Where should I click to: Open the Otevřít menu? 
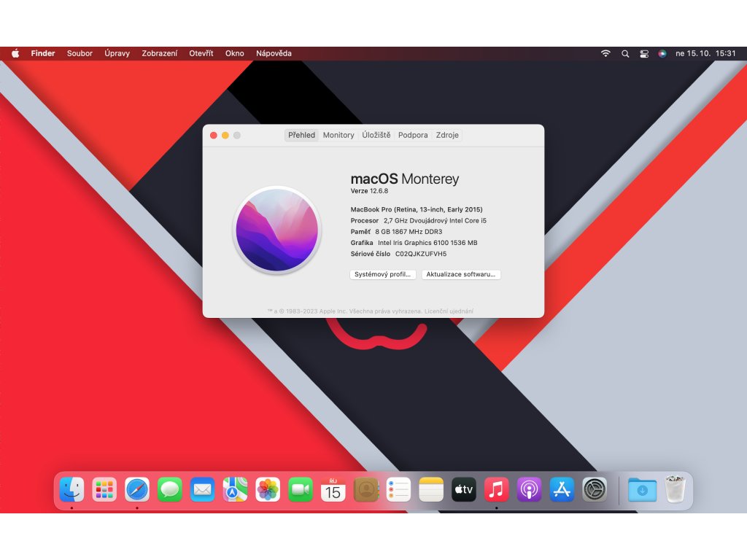(201, 53)
